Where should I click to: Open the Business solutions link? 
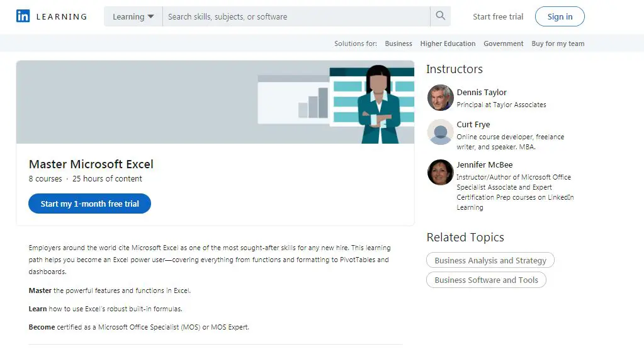[x=398, y=43]
